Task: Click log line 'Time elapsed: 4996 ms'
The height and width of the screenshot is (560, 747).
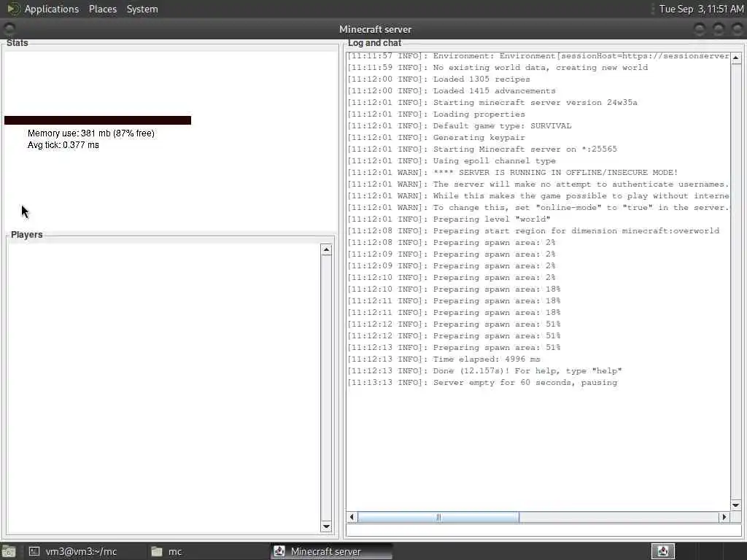Action: pos(487,359)
